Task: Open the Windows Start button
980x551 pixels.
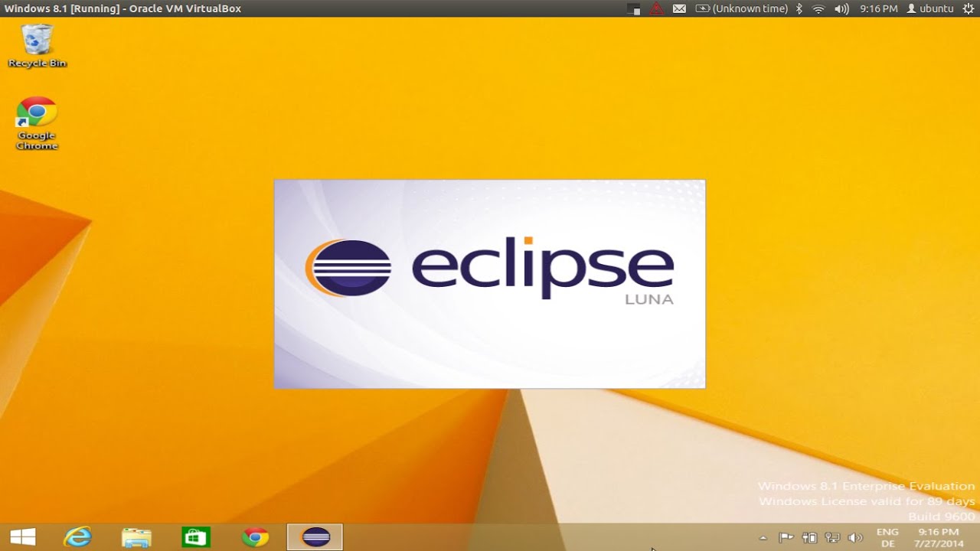Action: pyautogui.click(x=23, y=537)
